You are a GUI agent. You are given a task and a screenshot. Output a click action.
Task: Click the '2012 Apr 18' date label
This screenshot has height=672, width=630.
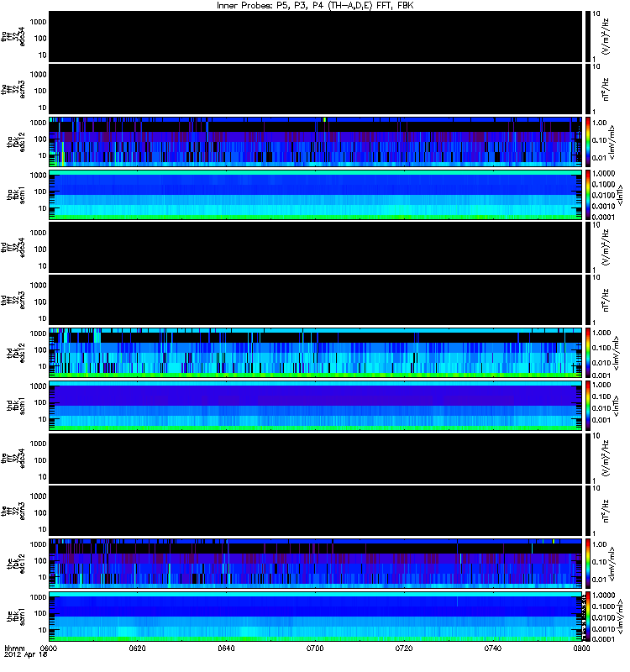coord(25,654)
